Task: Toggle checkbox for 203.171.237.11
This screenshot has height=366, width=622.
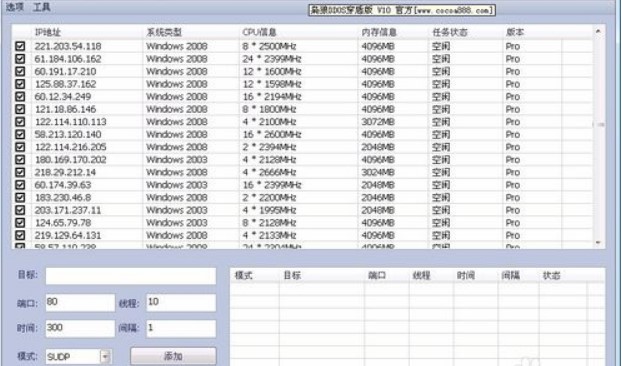Action: coord(20,210)
